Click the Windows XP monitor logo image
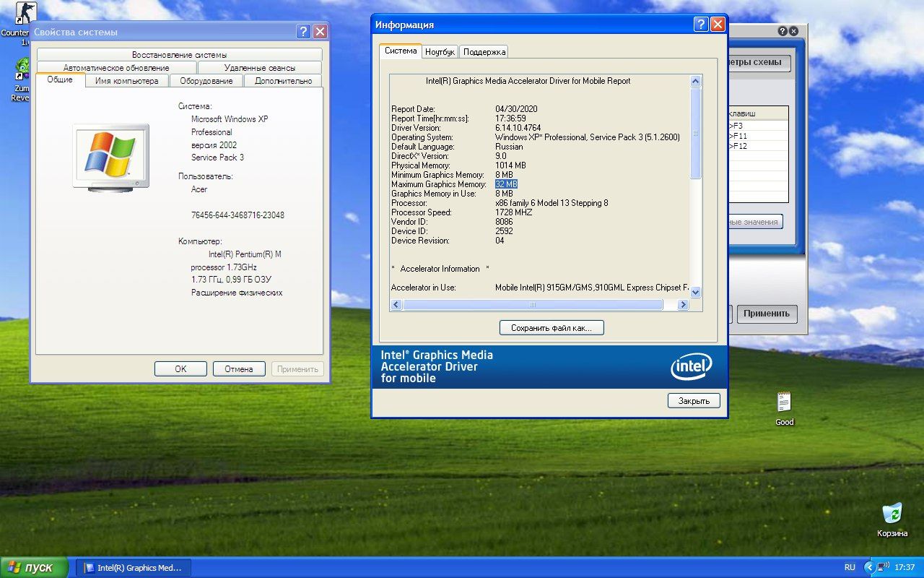This screenshot has height=578, width=924. point(111,157)
